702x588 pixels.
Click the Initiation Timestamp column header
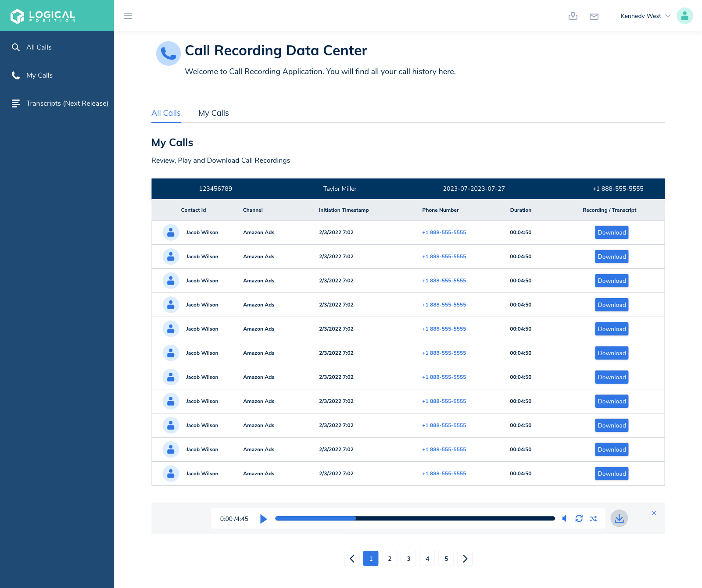(x=344, y=210)
